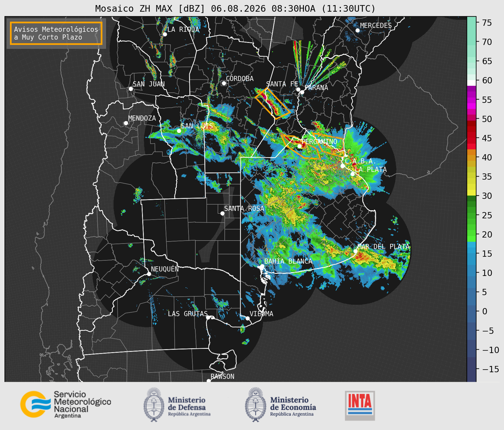Click the Bahía Blanca label
504x430 pixels.
288,261
